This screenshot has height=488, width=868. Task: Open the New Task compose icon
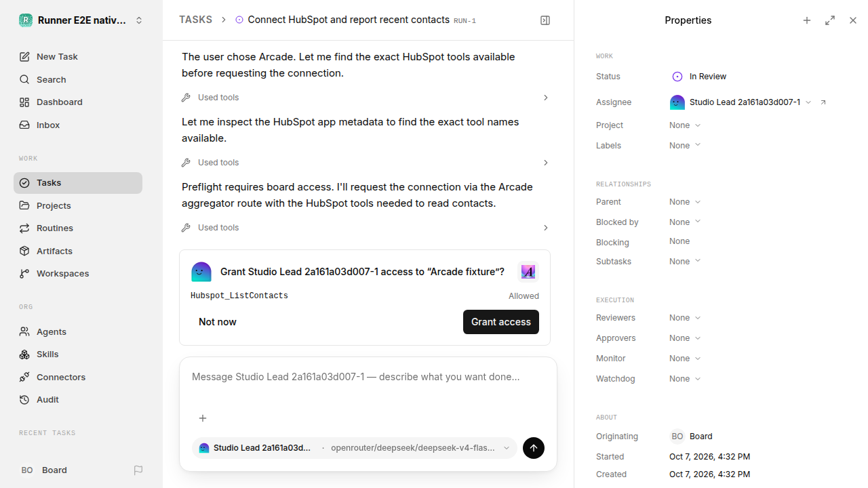point(24,57)
